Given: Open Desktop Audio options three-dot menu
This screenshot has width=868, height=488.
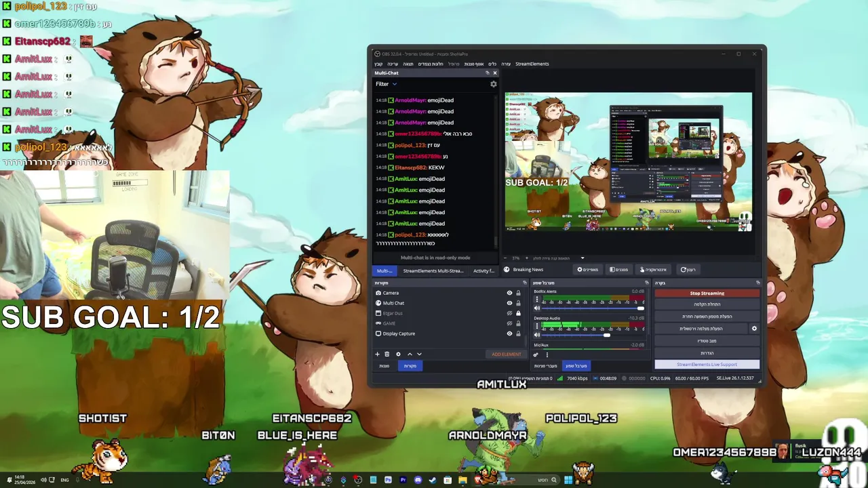Looking at the screenshot, I should pyautogui.click(x=537, y=326).
